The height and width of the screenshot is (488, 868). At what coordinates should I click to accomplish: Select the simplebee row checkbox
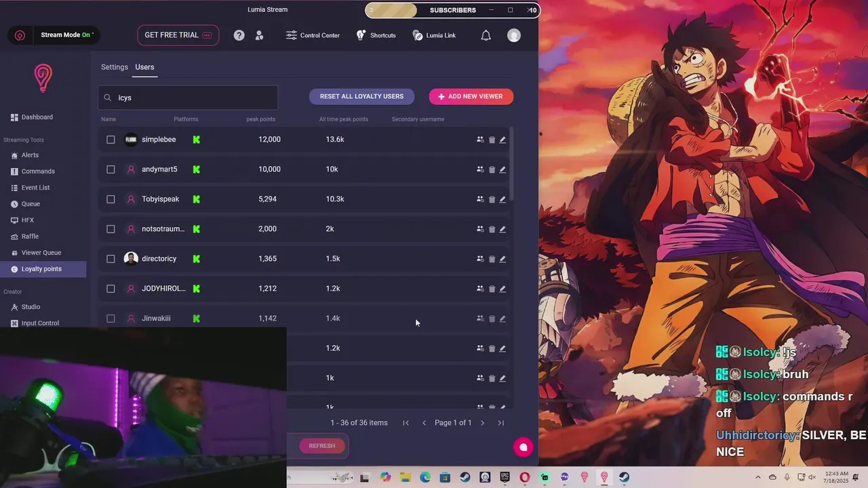(111, 140)
